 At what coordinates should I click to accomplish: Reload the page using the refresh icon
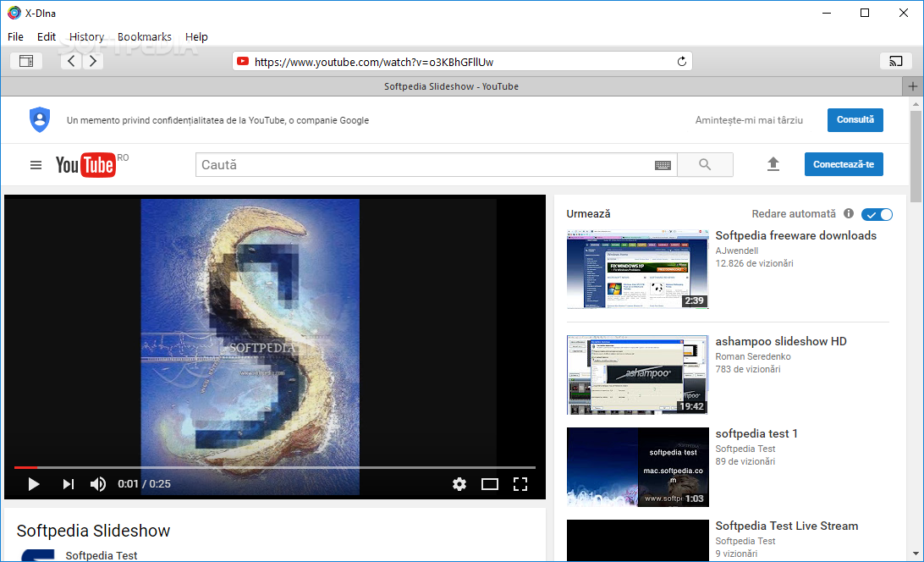(x=682, y=61)
